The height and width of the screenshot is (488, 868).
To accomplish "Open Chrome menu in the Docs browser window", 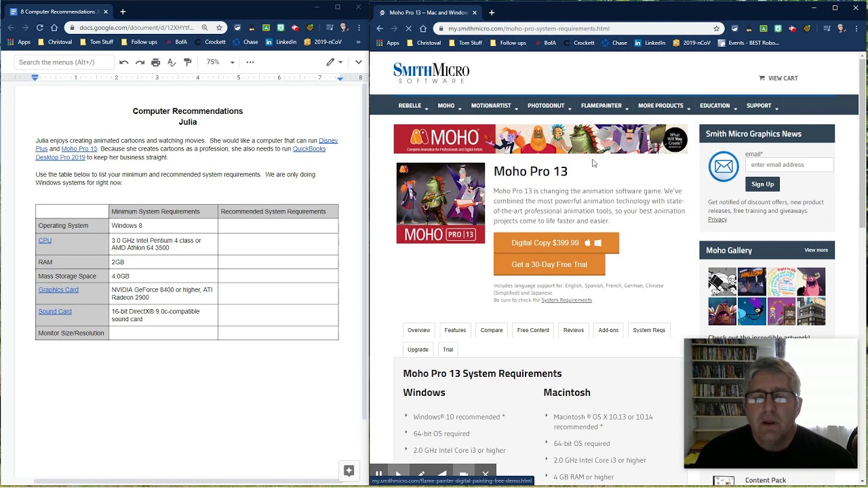I will click(x=359, y=28).
